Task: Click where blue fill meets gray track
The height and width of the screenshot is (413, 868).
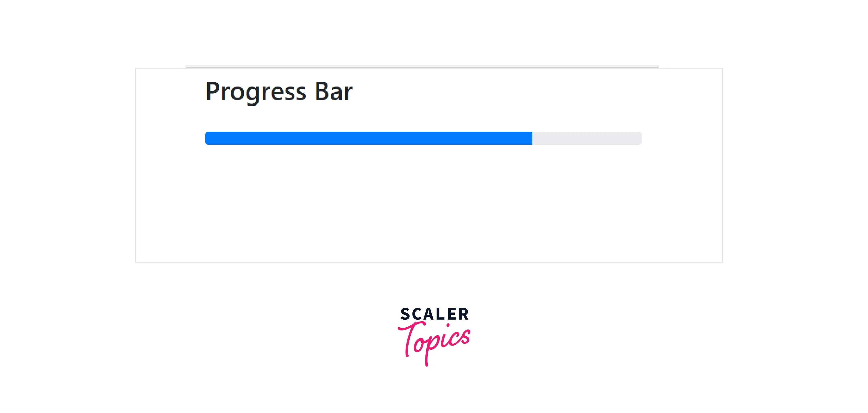Action: coord(532,138)
